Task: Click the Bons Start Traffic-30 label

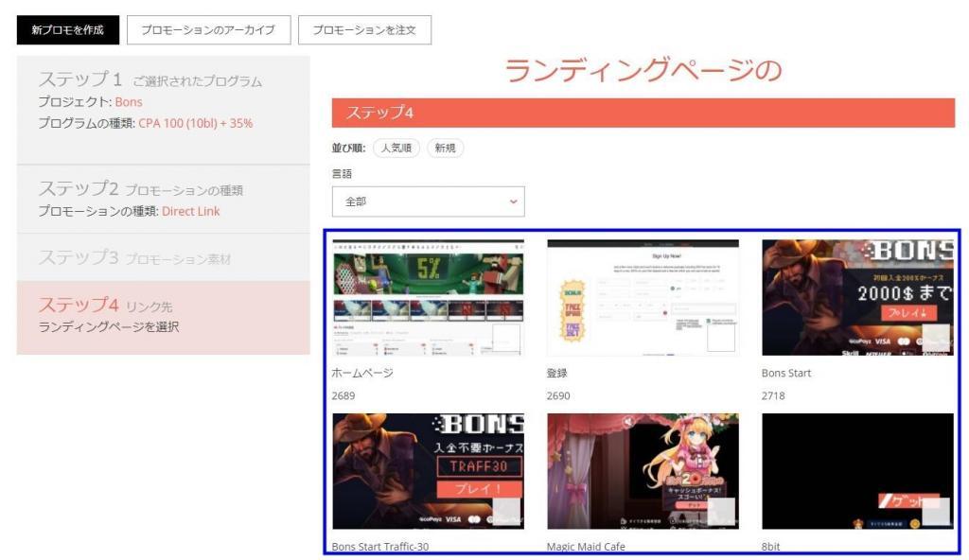Action: tap(380, 547)
